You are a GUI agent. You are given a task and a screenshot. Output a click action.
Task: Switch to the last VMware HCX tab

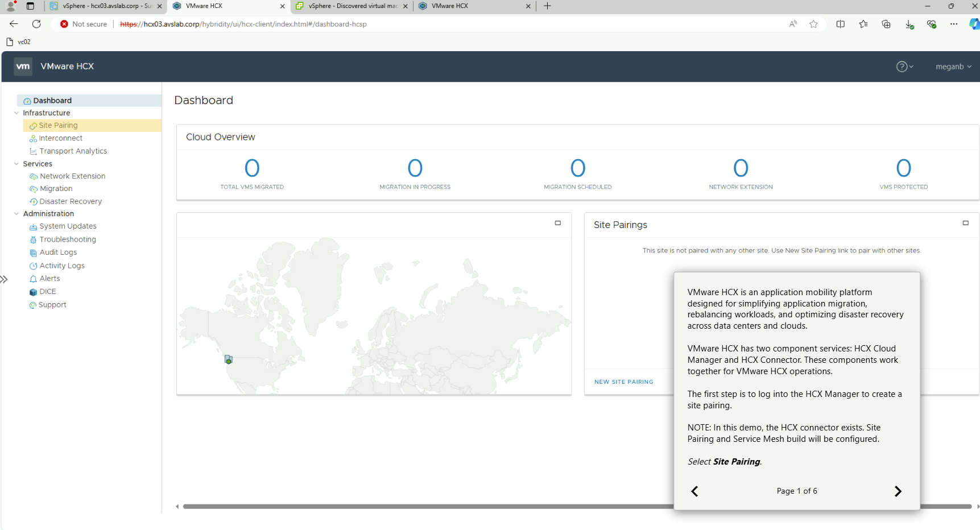(x=475, y=6)
